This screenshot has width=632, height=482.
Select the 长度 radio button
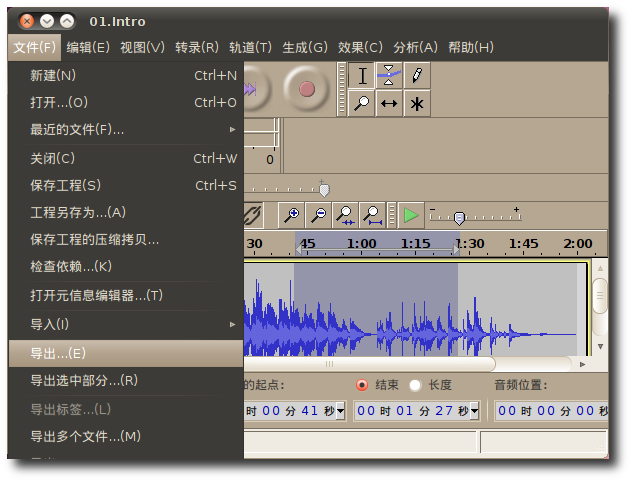click(415, 385)
